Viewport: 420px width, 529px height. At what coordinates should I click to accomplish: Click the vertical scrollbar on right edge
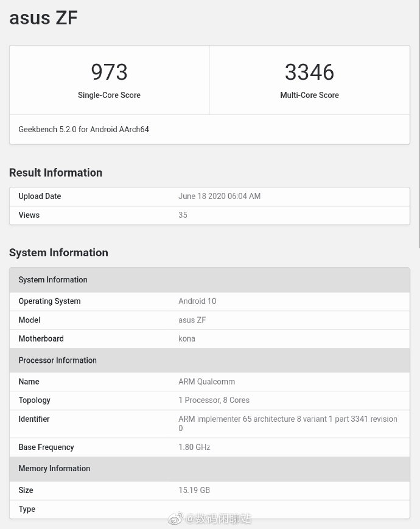click(x=418, y=122)
